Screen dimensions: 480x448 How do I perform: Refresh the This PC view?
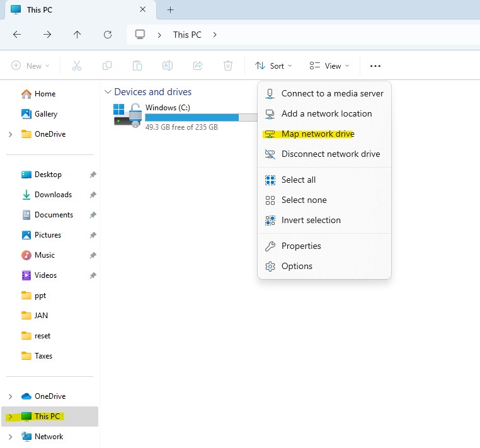click(108, 35)
